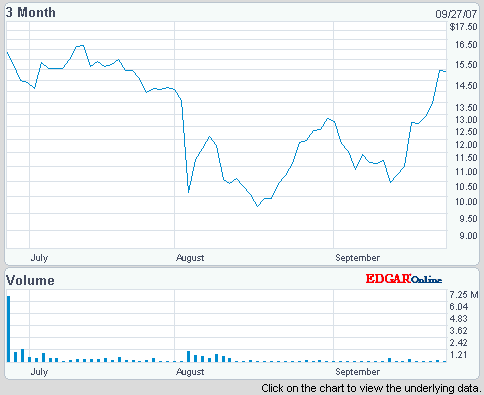
Task: Click the August label under volume chart
Action: click(x=190, y=371)
